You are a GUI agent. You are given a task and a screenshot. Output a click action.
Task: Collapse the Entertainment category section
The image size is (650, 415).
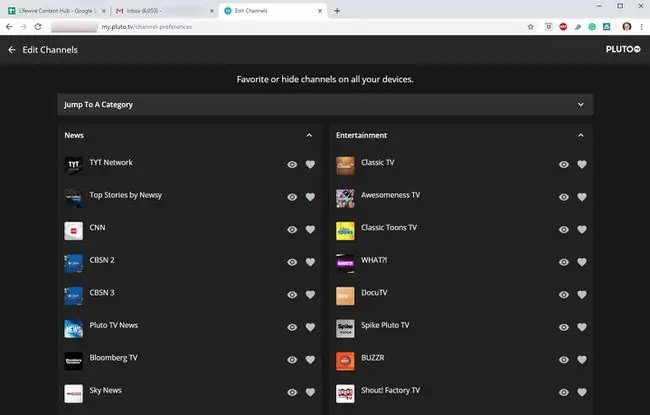coord(581,136)
